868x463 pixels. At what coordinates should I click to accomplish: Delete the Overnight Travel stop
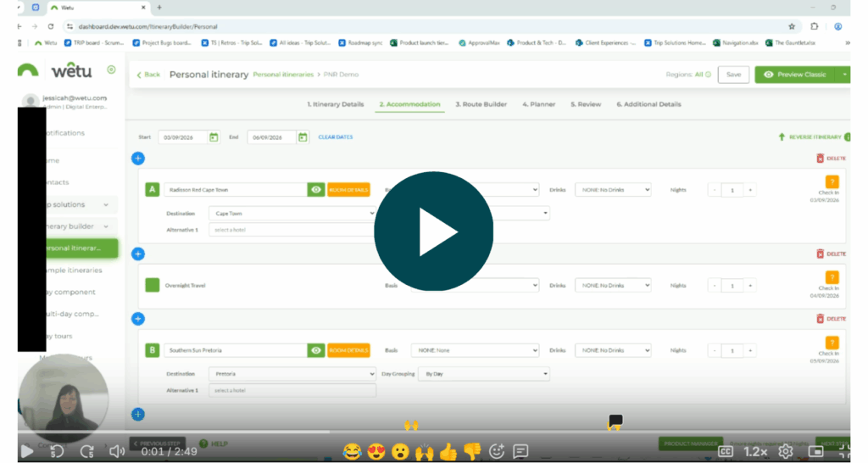(831, 254)
